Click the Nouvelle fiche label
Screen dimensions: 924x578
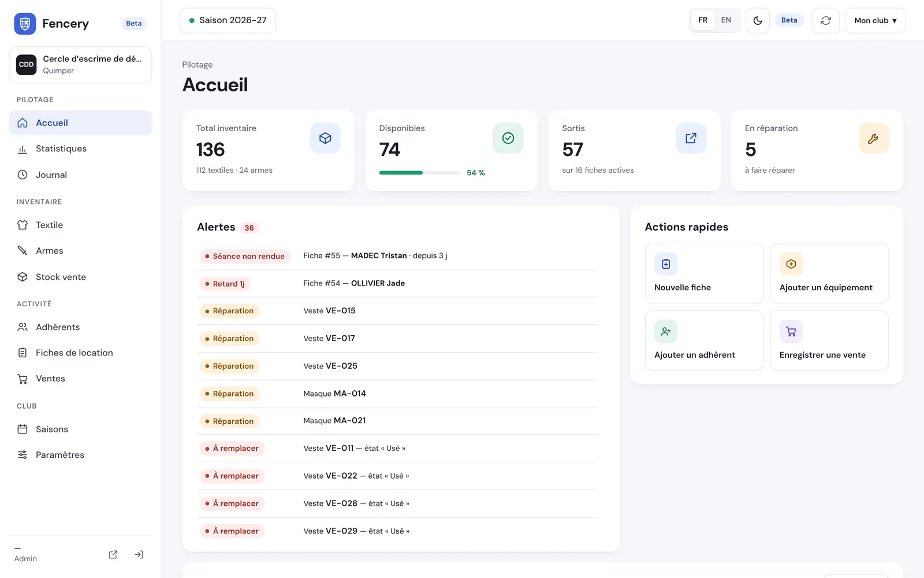pyautogui.click(x=683, y=288)
